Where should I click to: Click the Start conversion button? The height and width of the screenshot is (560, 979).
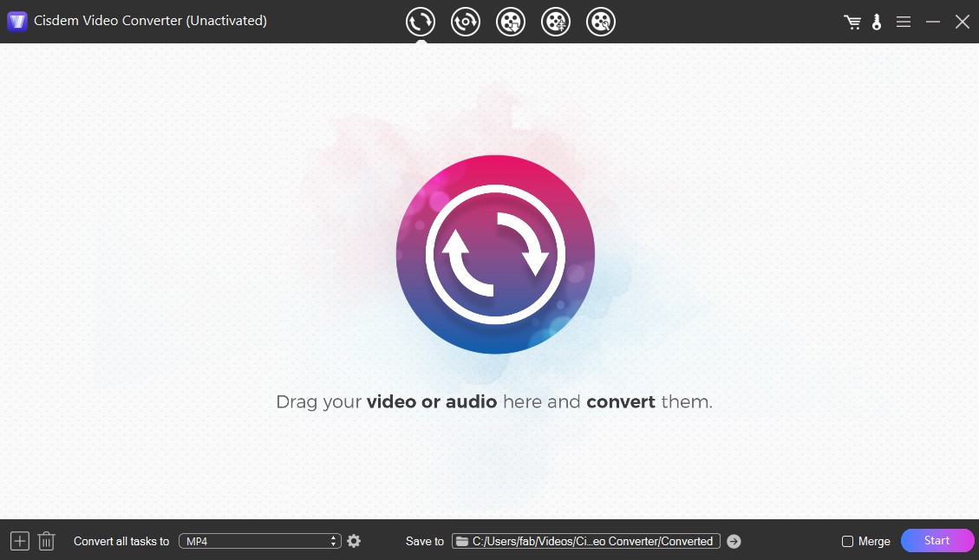(937, 540)
